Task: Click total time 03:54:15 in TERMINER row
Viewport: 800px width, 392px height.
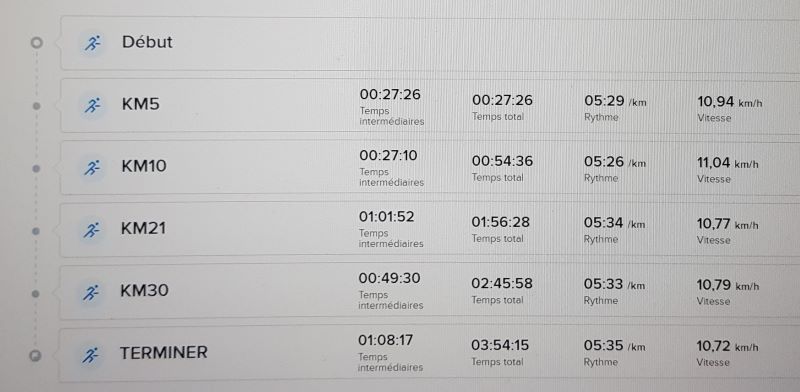Action: [x=500, y=345]
